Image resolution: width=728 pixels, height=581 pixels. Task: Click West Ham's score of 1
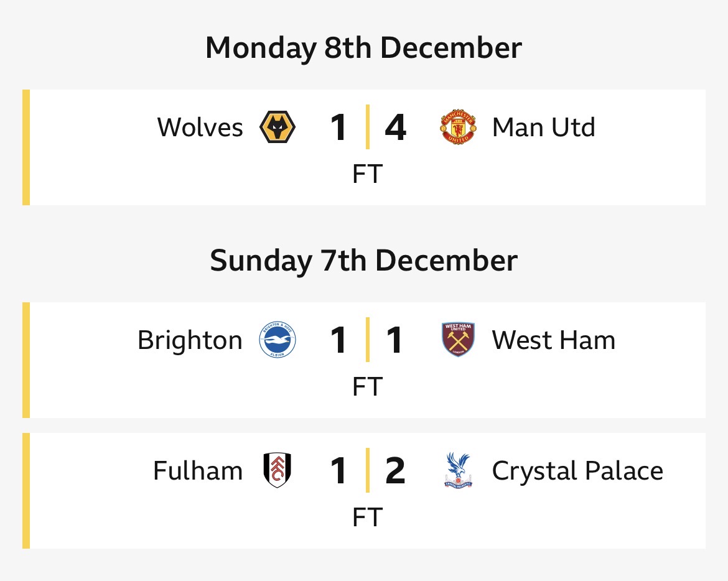(394, 341)
